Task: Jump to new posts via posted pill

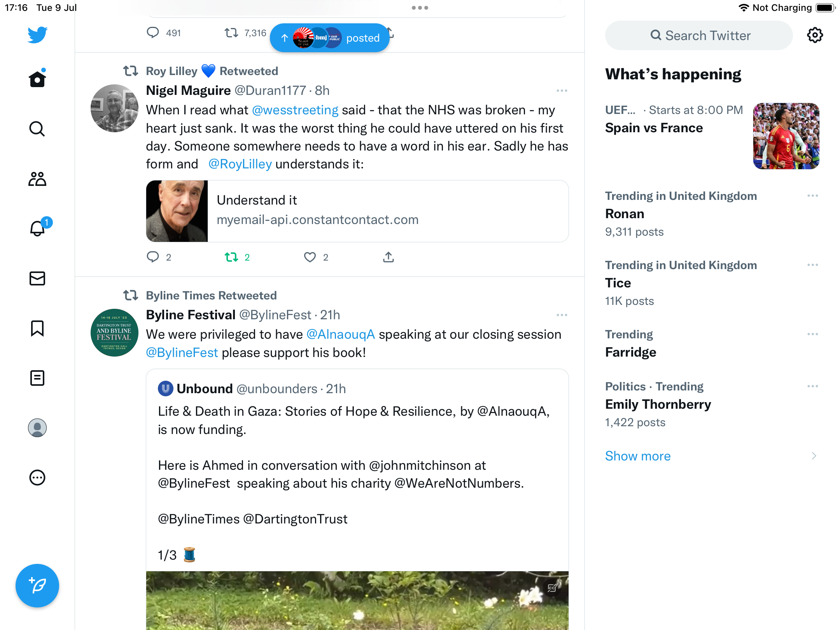Action: click(330, 38)
